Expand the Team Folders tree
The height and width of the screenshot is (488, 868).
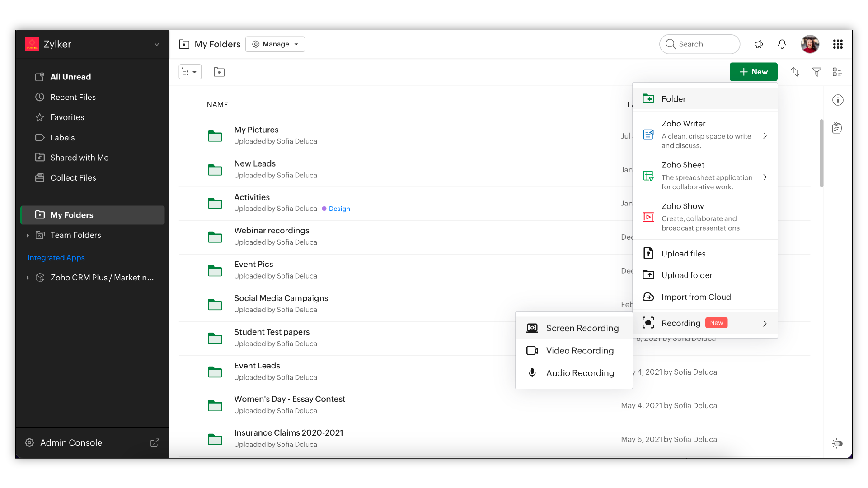click(x=28, y=235)
